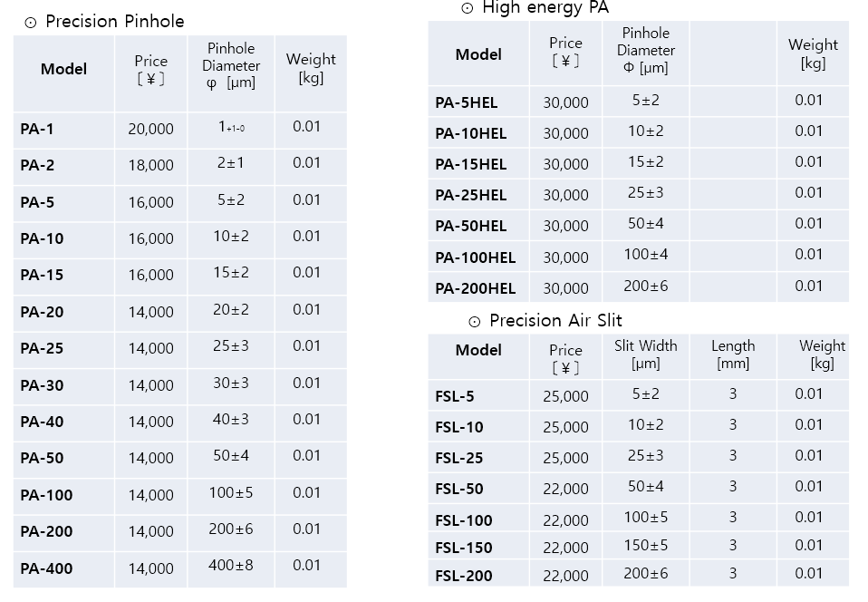
Task: Select the FSL-50 price of 22,000
Action: (x=565, y=489)
